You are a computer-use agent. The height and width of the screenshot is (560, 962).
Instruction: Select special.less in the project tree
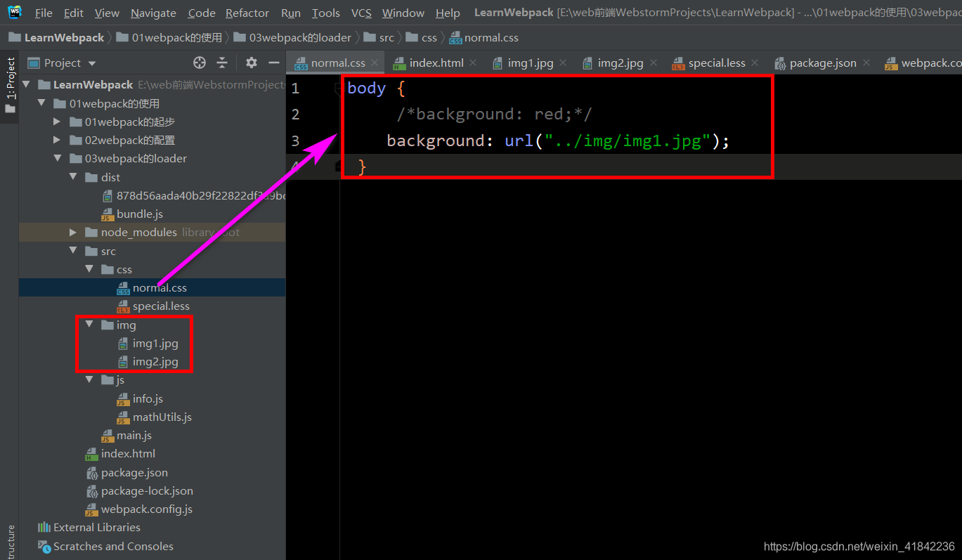coord(161,306)
